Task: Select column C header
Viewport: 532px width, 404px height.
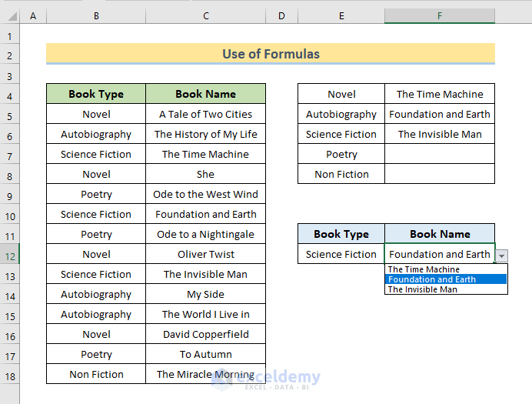Action: click(x=205, y=16)
